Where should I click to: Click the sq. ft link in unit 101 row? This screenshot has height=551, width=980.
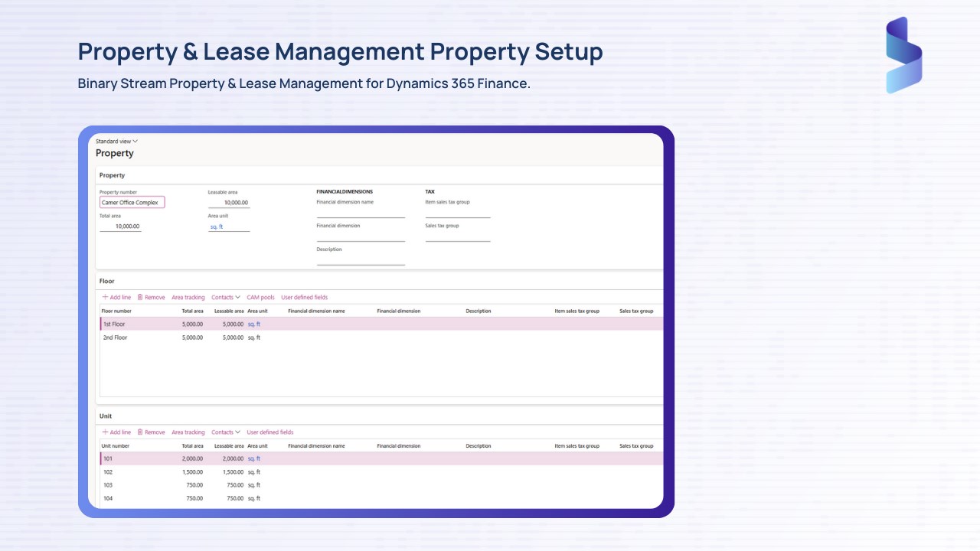pyautogui.click(x=253, y=458)
